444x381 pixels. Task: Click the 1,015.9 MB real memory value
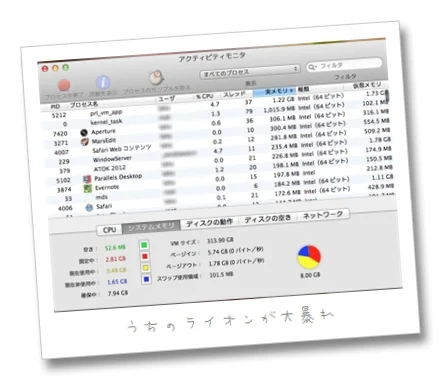point(279,109)
